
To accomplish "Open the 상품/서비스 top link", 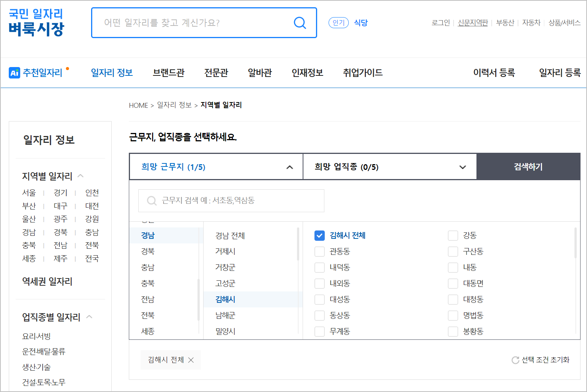I will 565,23.
